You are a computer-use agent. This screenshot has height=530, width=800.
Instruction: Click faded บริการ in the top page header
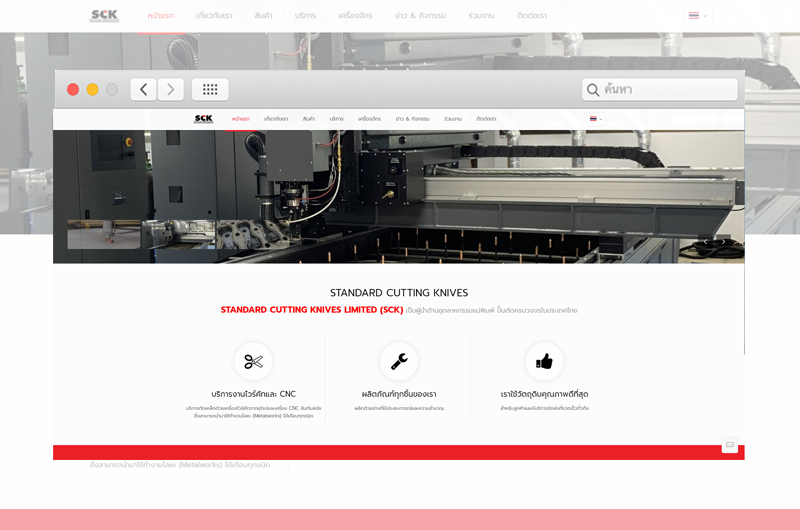[305, 16]
